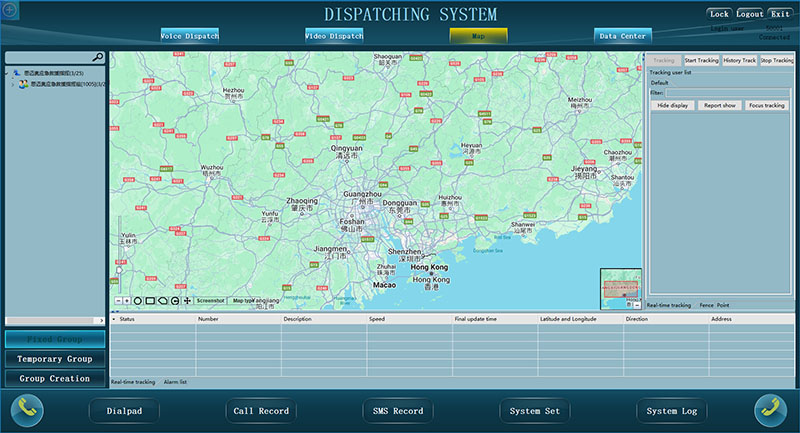Viewport: 800px width, 433px height.
Task: Select Real-time tracking tab in right panel
Action: point(669,305)
